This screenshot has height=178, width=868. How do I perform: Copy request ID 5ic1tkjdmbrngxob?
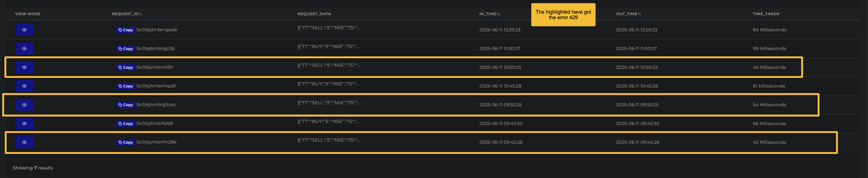pyautogui.click(x=126, y=30)
